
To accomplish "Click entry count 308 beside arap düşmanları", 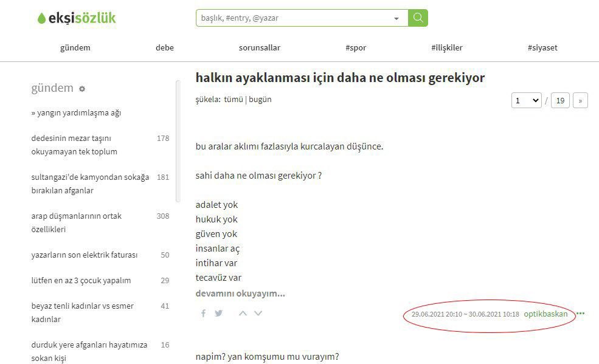I will click(163, 216).
